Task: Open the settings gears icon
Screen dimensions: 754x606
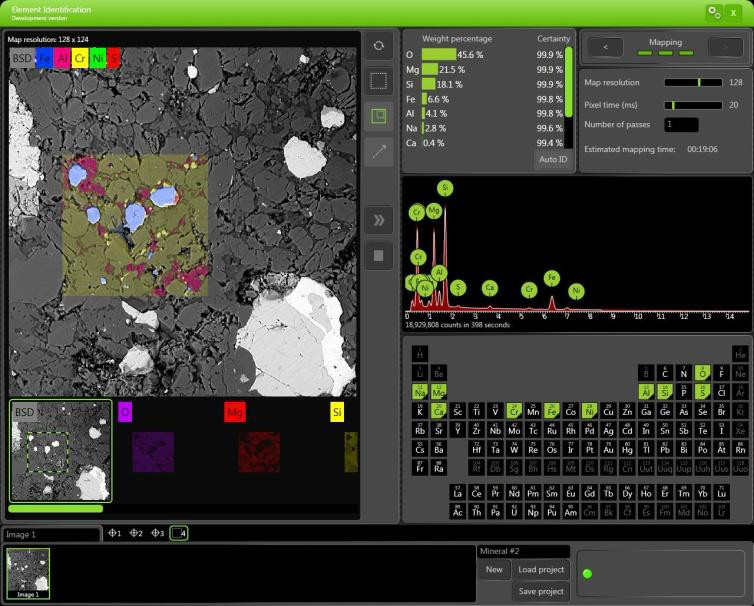Action: click(714, 12)
